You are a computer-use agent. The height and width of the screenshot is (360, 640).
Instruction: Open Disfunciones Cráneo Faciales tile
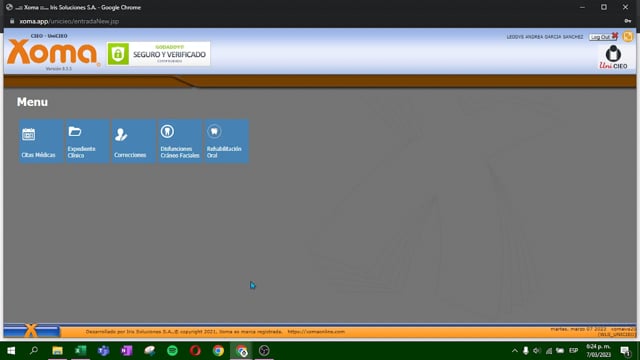[x=180, y=141]
